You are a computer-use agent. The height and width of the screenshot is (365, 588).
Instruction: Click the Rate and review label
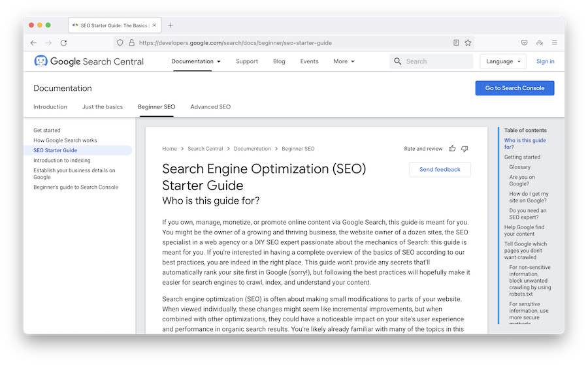(423, 149)
